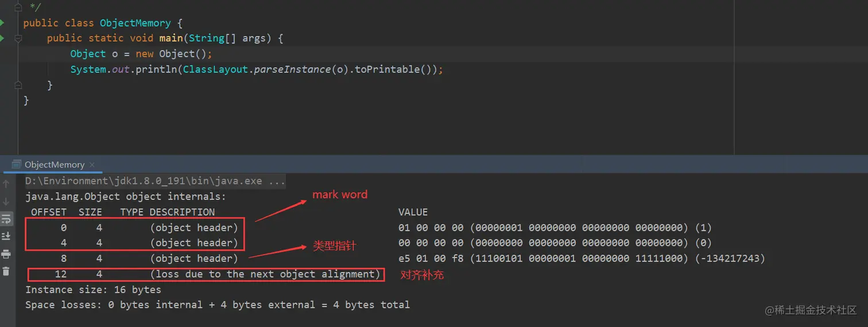
Task: Run the main method from its gutter arrow
Action: tap(2, 39)
